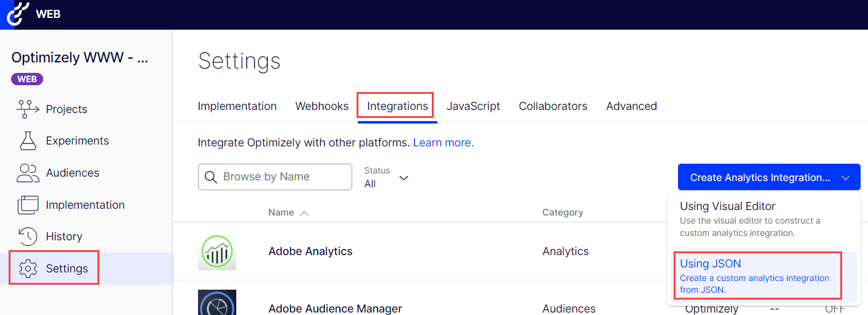868x315 pixels.
Task: Sort by Name column arrow
Action: [x=304, y=213]
